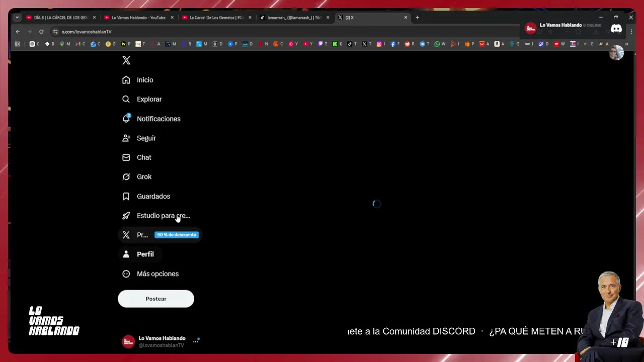Open a new browser tab
The image size is (644, 362).
click(417, 18)
